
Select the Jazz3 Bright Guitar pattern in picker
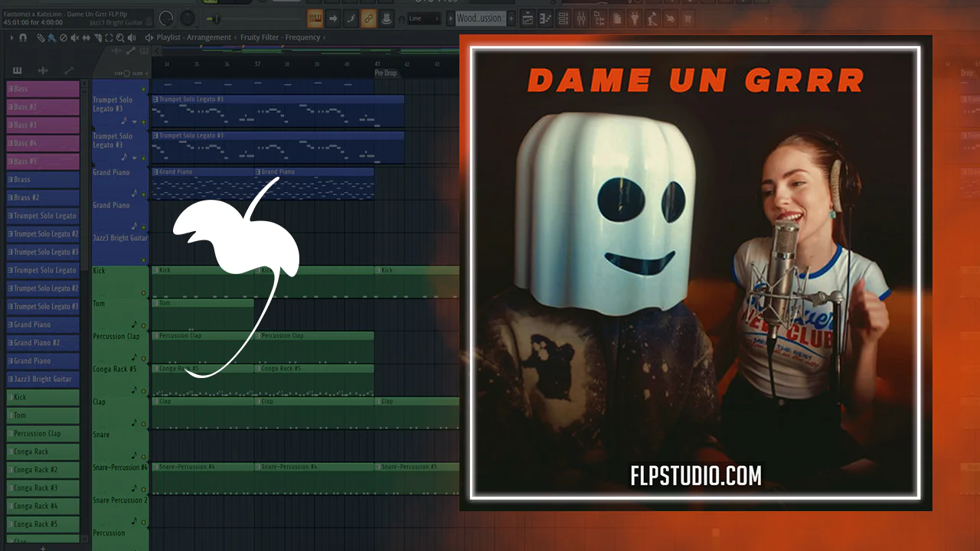pos(43,380)
